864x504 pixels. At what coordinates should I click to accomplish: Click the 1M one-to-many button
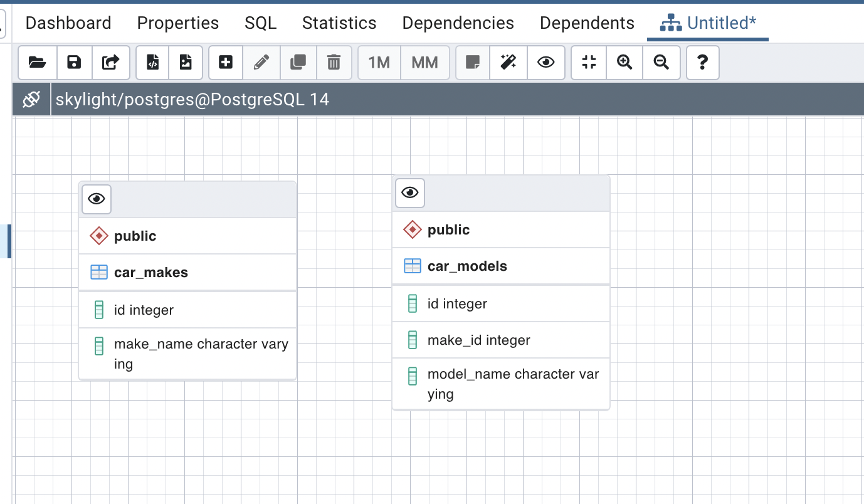pos(379,63)
